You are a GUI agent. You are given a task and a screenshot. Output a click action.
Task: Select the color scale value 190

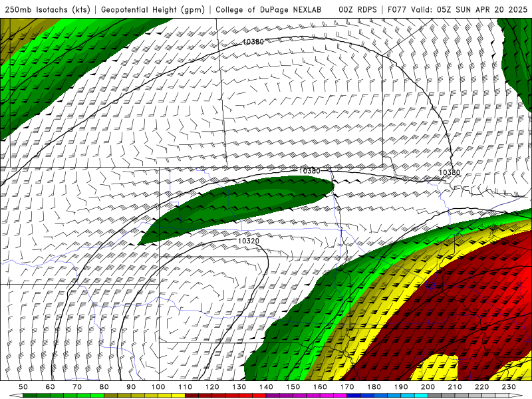(x=401, y=387)
